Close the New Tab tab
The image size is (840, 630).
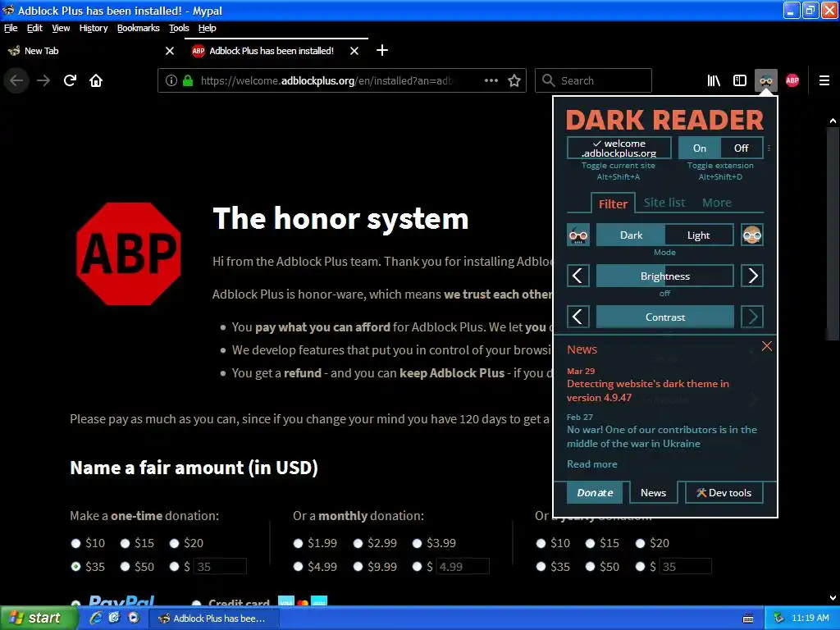(169, 51)
